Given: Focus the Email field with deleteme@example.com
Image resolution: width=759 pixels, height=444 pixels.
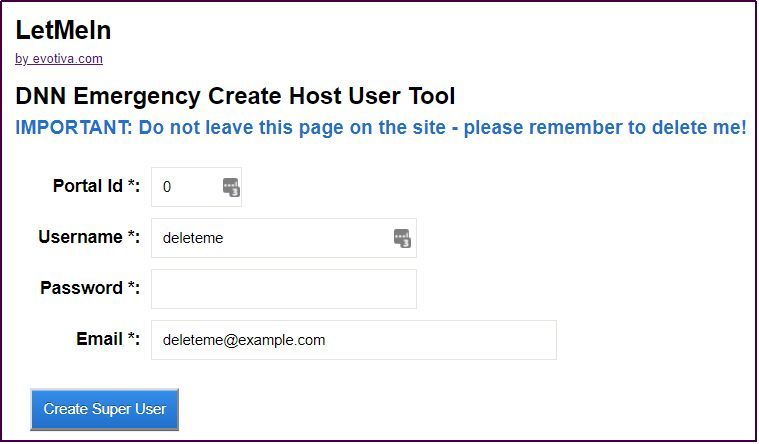Looking at the screenshot, I should [x=354, y=340].
